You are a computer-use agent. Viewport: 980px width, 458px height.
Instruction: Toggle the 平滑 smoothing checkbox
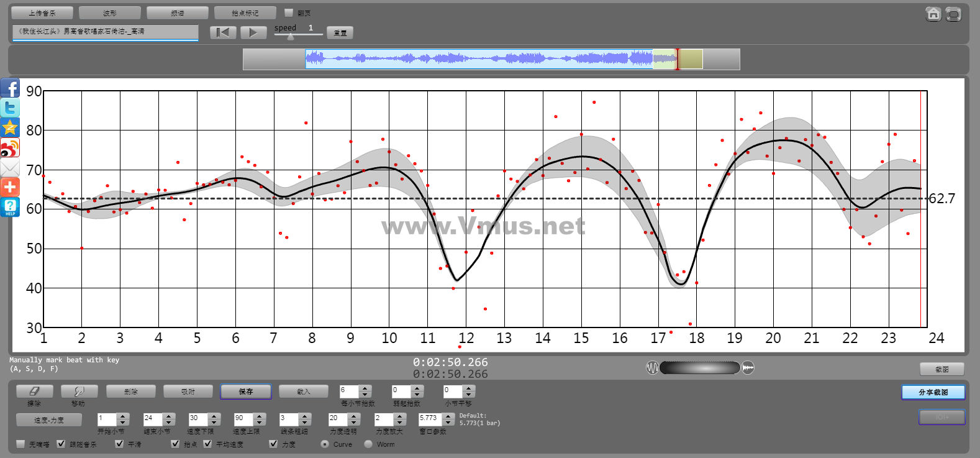pyautogui.click(x=120, y=444)
